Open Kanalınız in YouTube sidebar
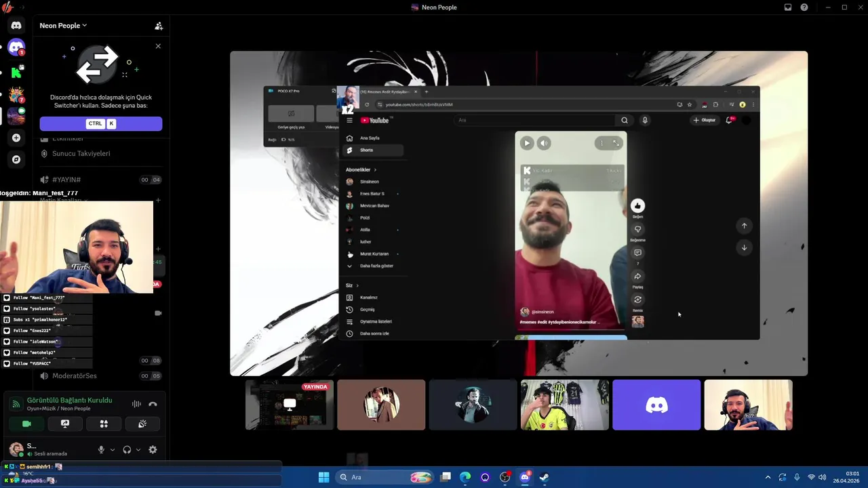This screenshot has height=488, width=868. pos(374,298)
